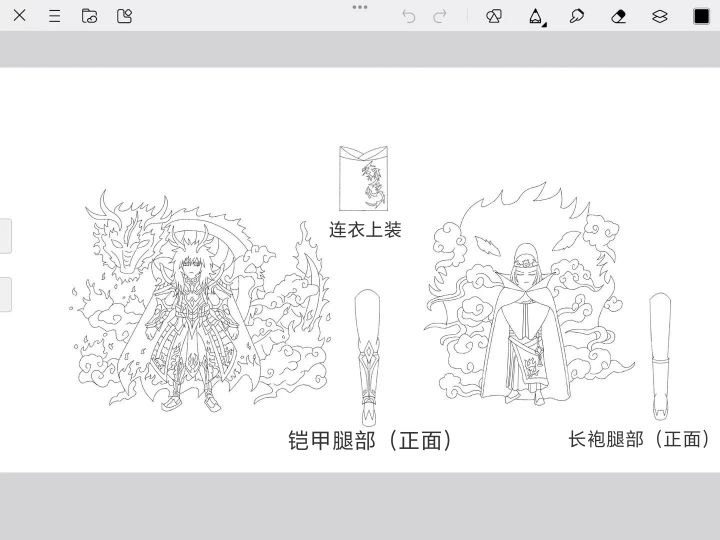Select the dragon top garment drawing
The image size is (720, 540).
[x=363, y=178]
